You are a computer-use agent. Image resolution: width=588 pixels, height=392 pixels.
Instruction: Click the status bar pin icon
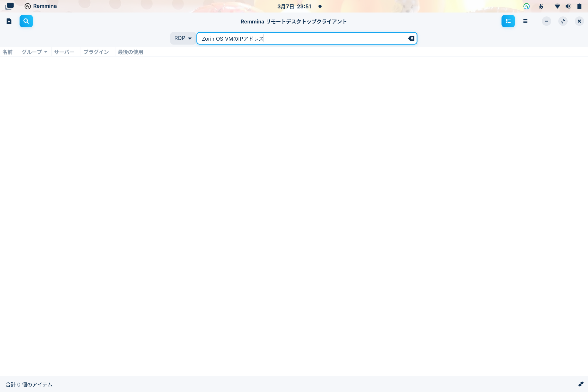(581, 384)
